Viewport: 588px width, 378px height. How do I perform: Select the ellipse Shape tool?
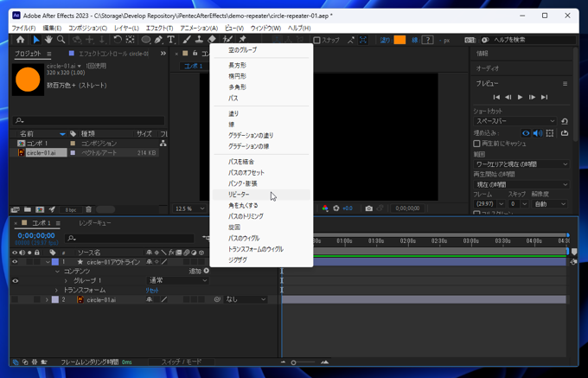click(x=146, y=40)
